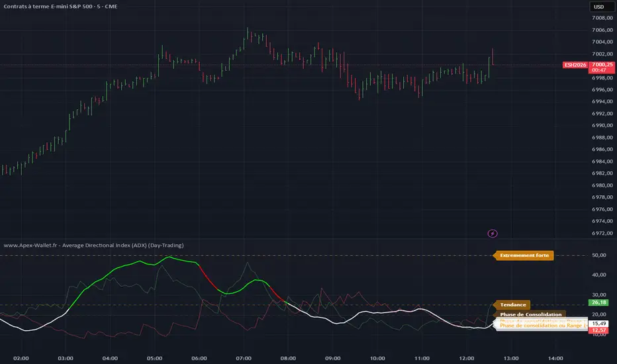
Task: Click the purple lightning bolt event icon
Action: 493,233
